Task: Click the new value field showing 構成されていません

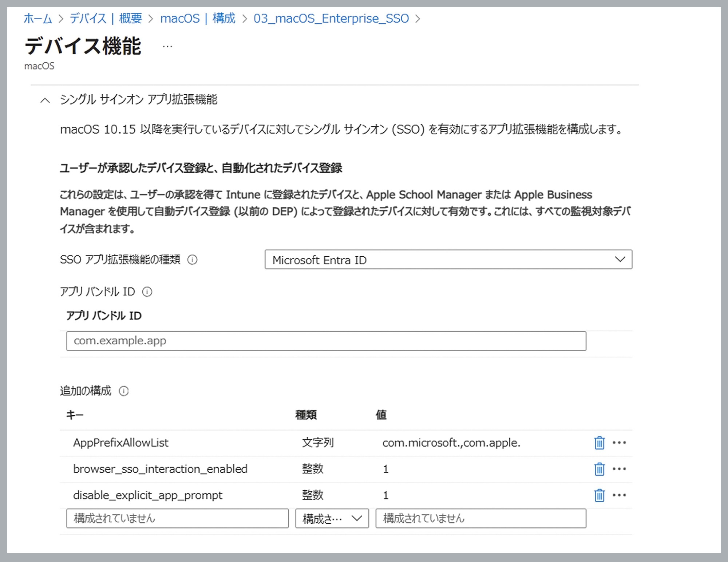Action: coord(480,518)
